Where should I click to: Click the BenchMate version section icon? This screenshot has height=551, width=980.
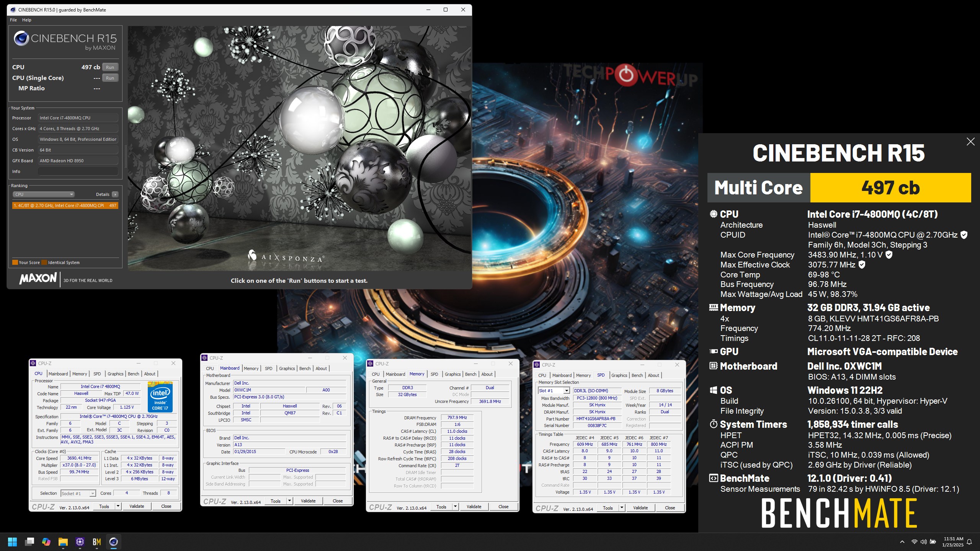click(x=714, y=478)
